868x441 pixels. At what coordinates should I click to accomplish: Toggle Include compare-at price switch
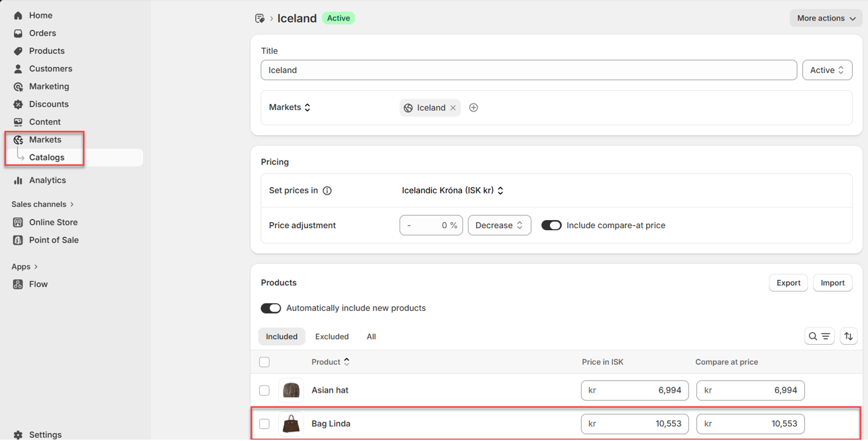click(551, 225)
